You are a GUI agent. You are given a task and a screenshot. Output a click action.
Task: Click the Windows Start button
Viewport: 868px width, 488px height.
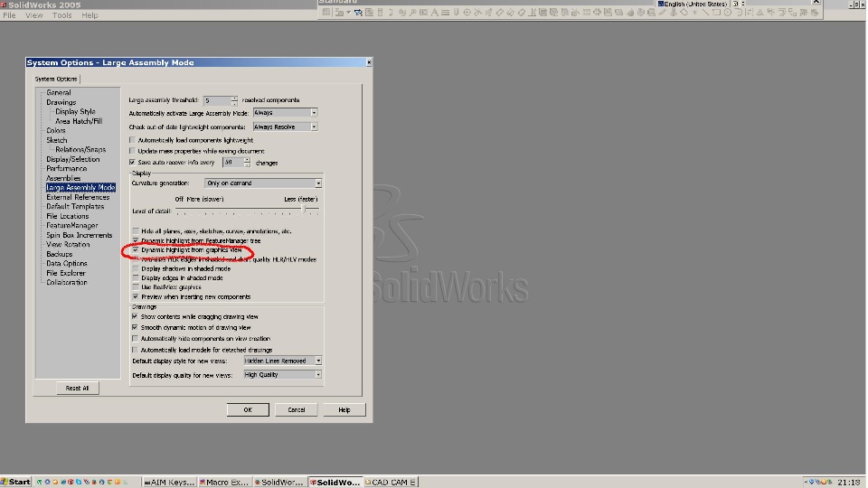pos(15,482)
